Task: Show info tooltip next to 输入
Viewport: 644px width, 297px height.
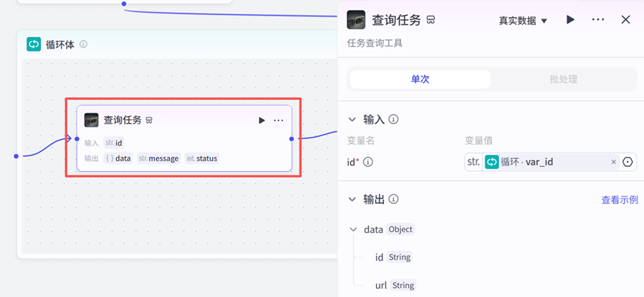Action: [393, 120]
